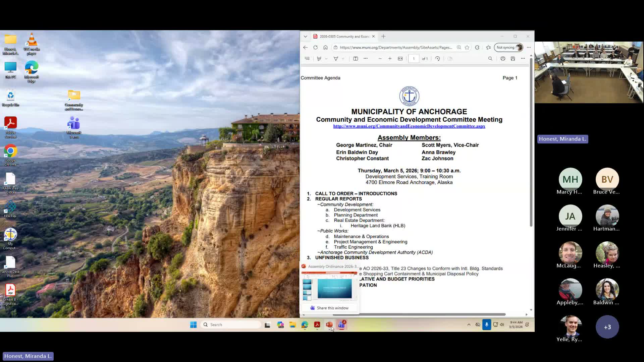Zoom out on the PDF
The width and height of the screenshot is (644, 362).
pos(380,59)
